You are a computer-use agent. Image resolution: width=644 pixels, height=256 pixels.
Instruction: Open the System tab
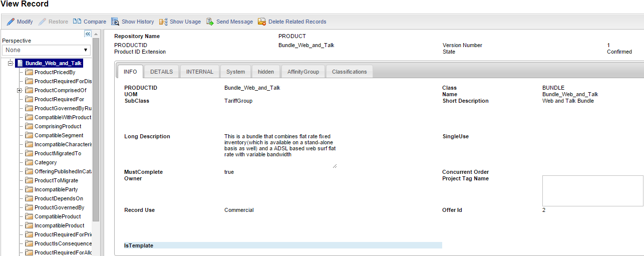point(235,72)
